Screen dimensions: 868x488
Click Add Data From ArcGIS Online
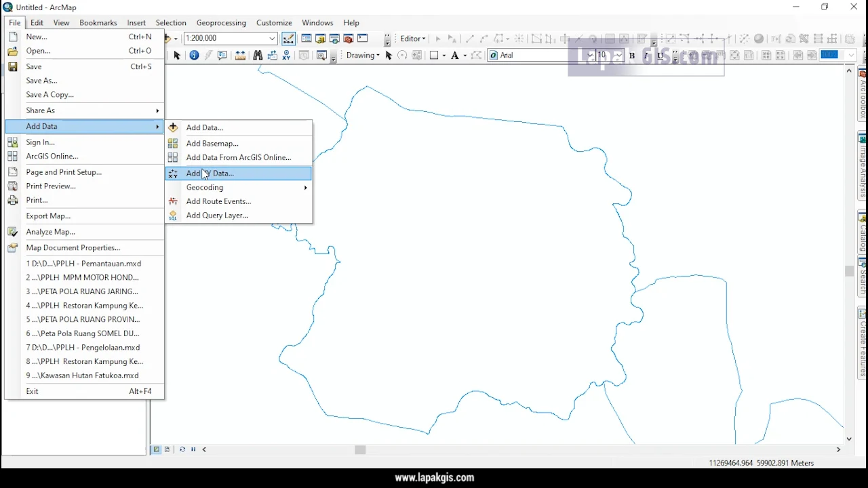239,157
